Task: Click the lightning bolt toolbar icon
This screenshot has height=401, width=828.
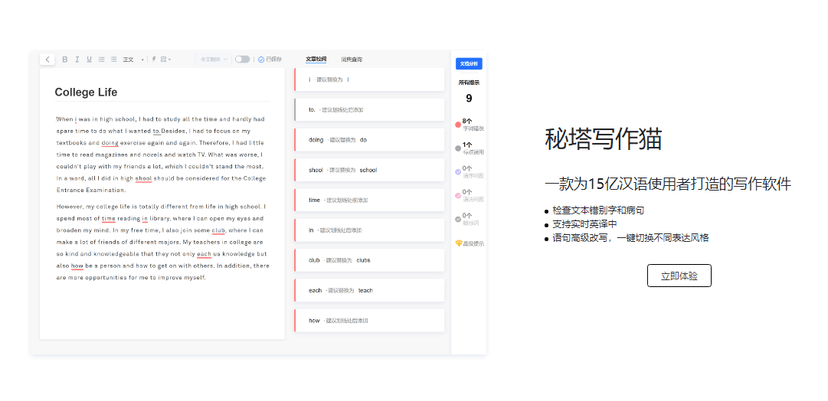Action: (x=154, y=59)
